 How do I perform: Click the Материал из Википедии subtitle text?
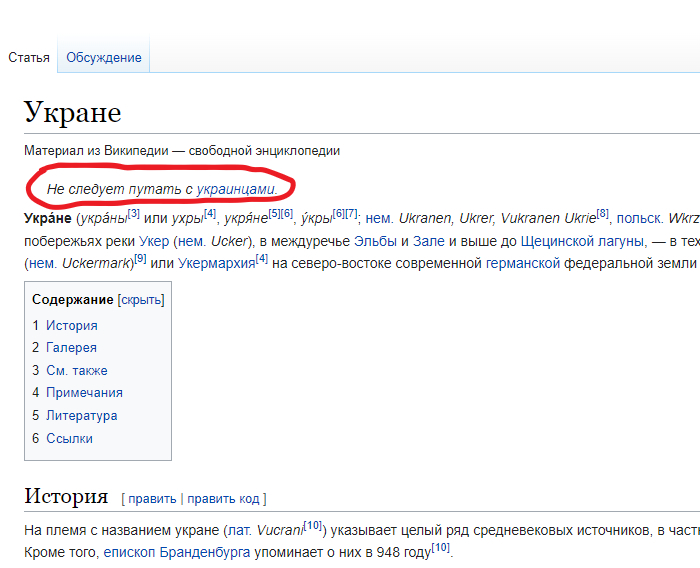(x=182, y=150)
